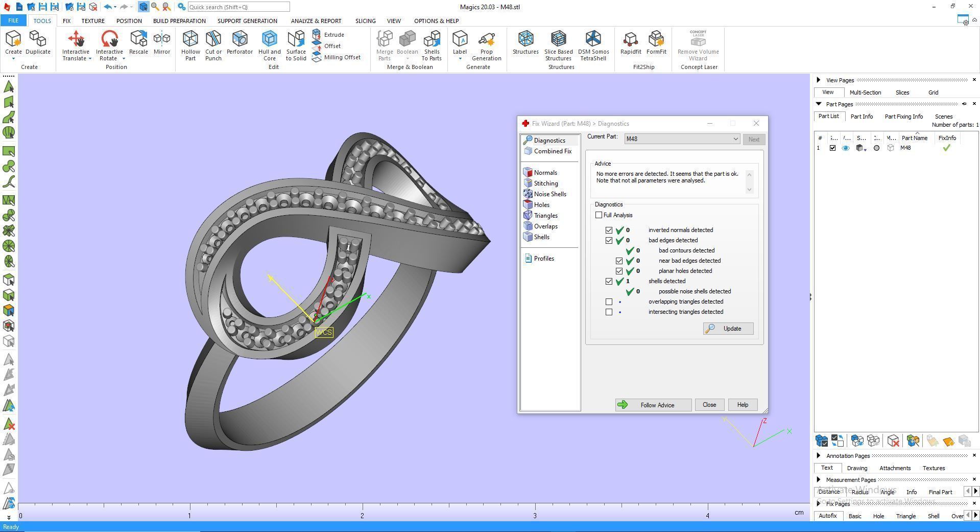
Task: Click the Quick search field
Action: coord(238,7)
